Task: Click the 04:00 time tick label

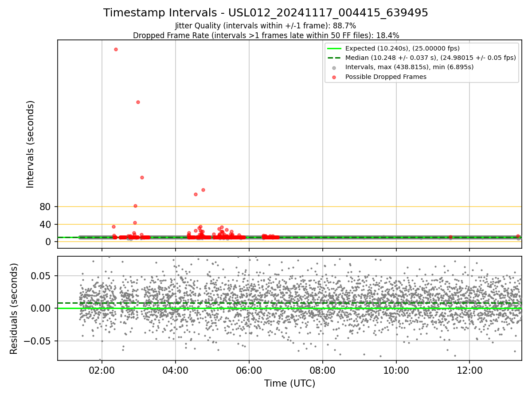Action: tap(176, 369)
